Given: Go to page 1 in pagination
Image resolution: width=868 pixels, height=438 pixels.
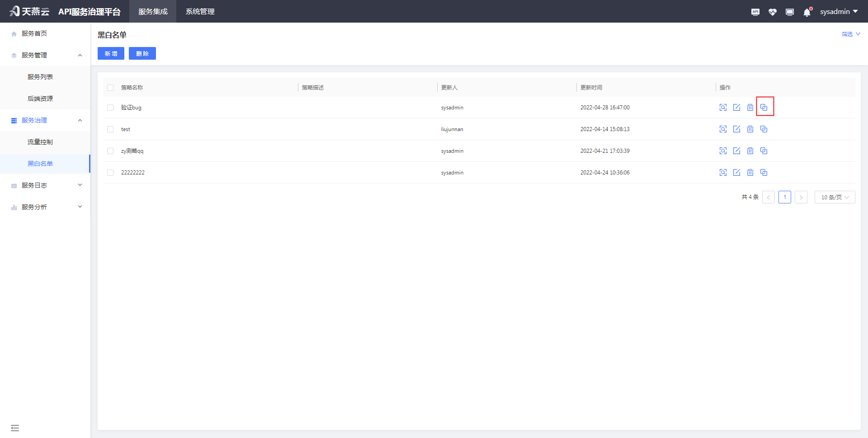Looking at the screenshot, I should tap(785, 197).
